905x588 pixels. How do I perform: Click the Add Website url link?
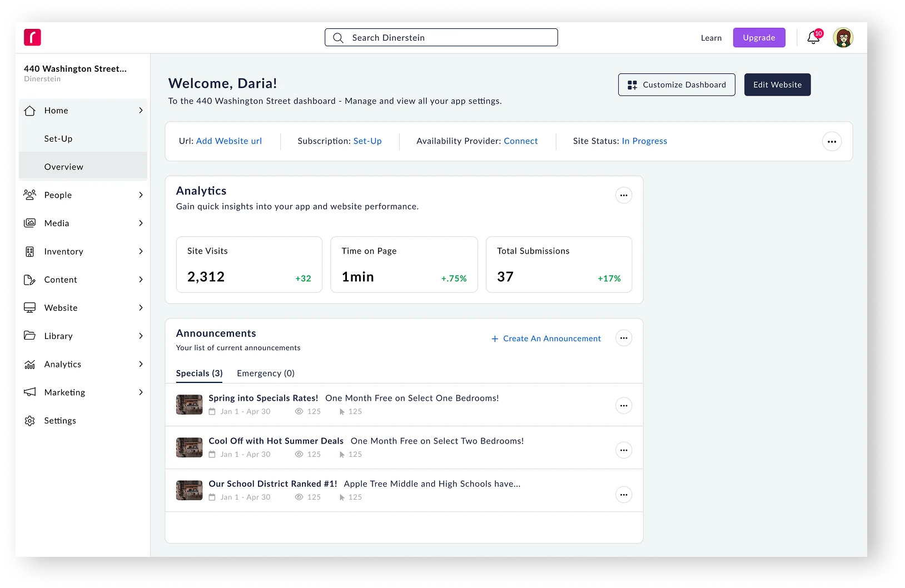point(229,141)
